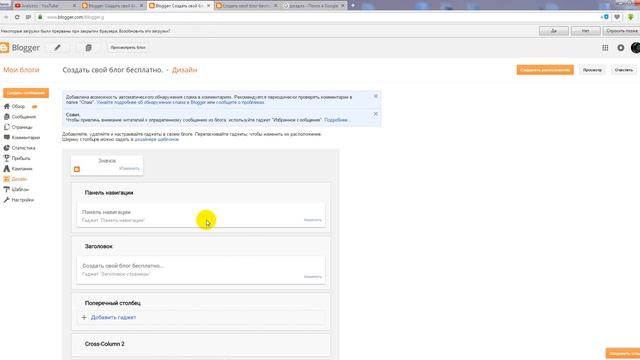640x360 pixels.
Task: Switch to the Google search browser tab
Action: tap(313, 6)
